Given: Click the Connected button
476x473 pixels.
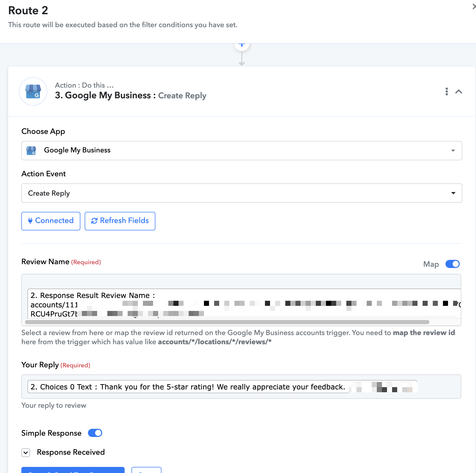Looking at the screenshot, I should [x=51, y=221].
